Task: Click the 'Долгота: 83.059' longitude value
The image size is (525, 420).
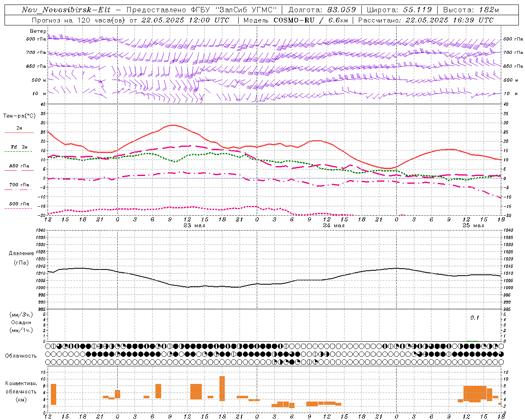Action: (x=322, y=10)
